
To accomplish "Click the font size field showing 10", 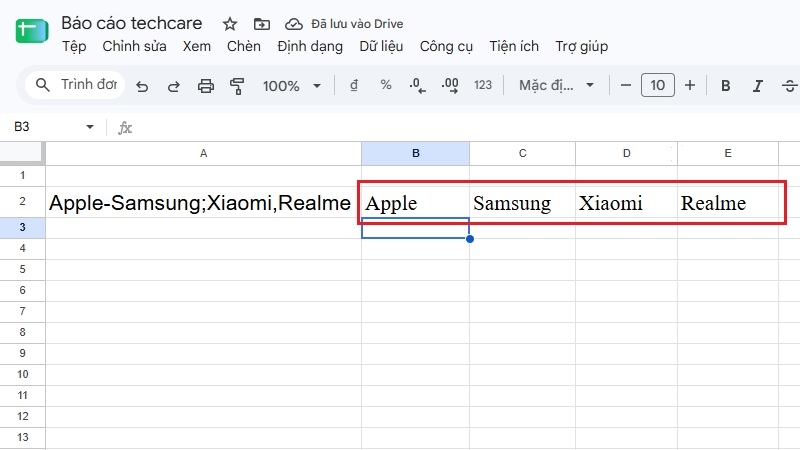I will 658,85.
